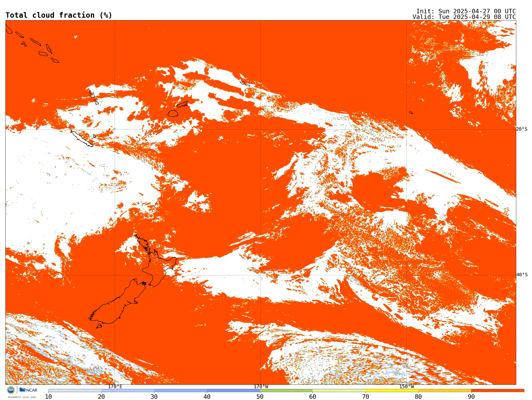Viewport: 532px width, 400px height.
Task: Click the 40–50 periwinkle colorbar segment
Action: (x=233, y=391)
